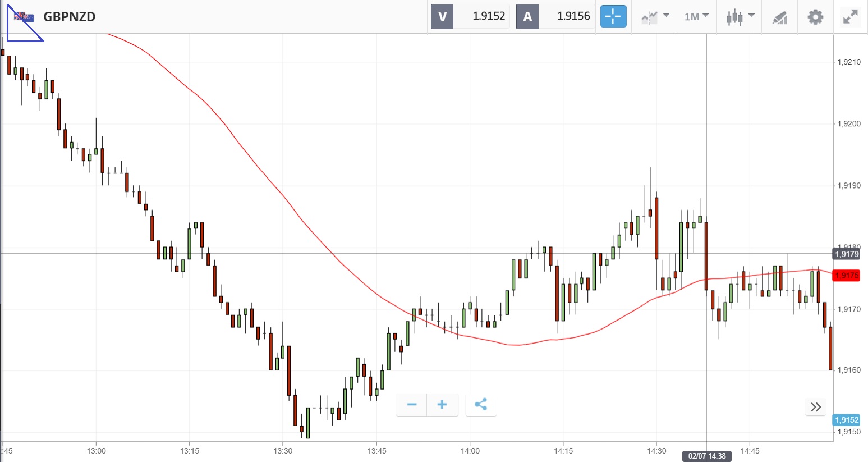Viewport: 868px width, 462px height.
Task: Click the blue 1,9152 current price label
Action: click(x=847, y=420)
